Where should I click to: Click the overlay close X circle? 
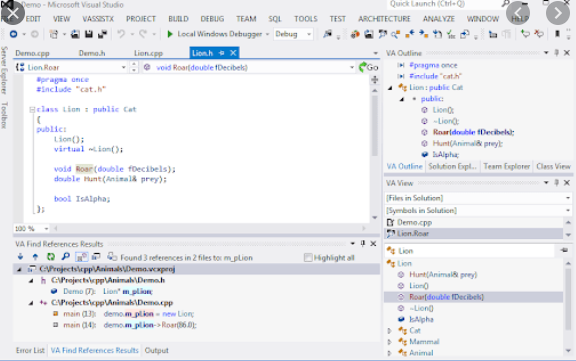tap(13, 14)
